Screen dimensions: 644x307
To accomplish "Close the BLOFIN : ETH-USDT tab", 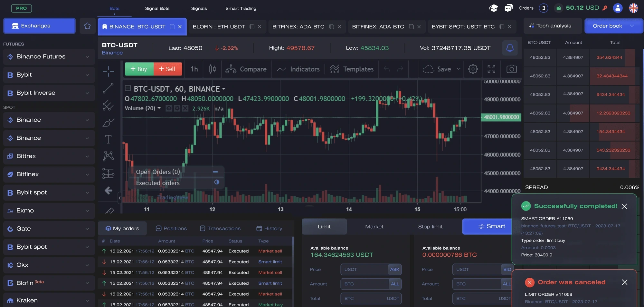I will [x=260, y=27].
